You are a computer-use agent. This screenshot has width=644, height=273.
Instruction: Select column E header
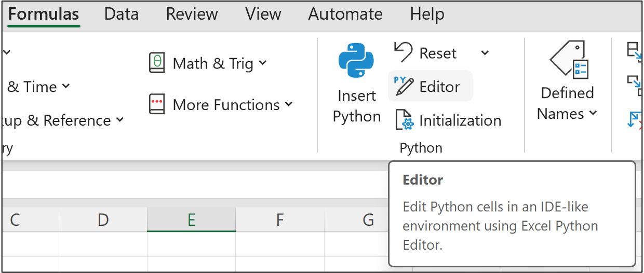[x=191, y=220]
